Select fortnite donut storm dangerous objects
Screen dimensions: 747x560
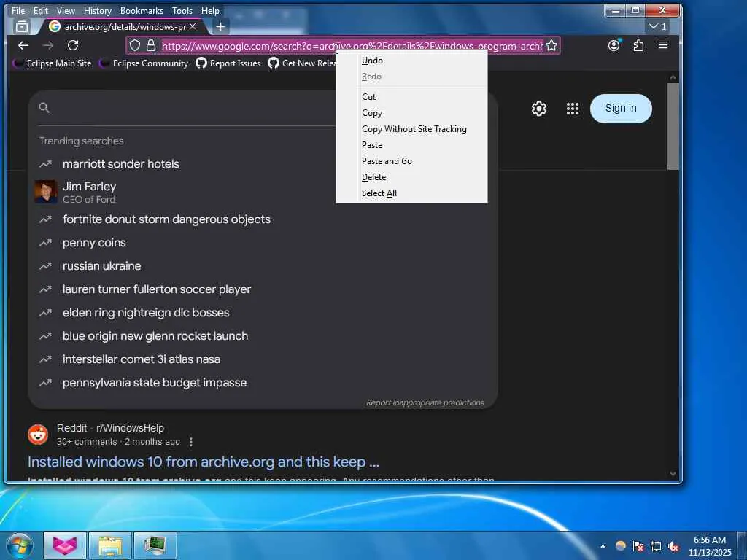[166, 219]
